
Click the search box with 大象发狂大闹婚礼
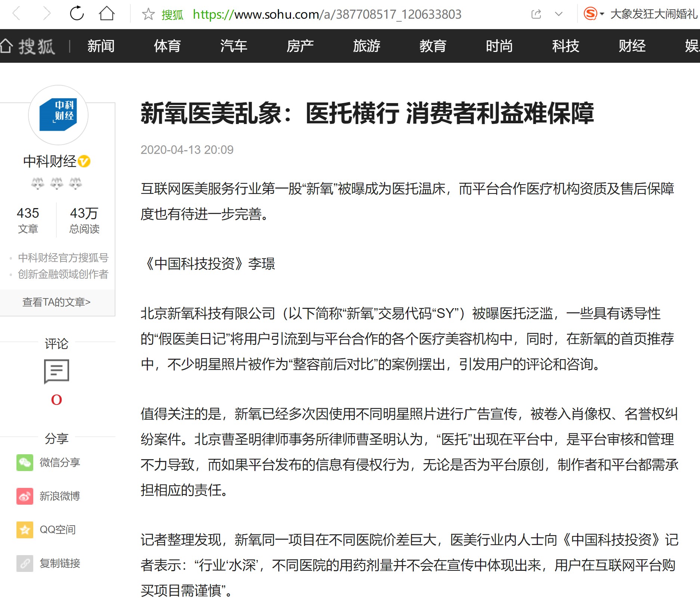tap(654, 14)
